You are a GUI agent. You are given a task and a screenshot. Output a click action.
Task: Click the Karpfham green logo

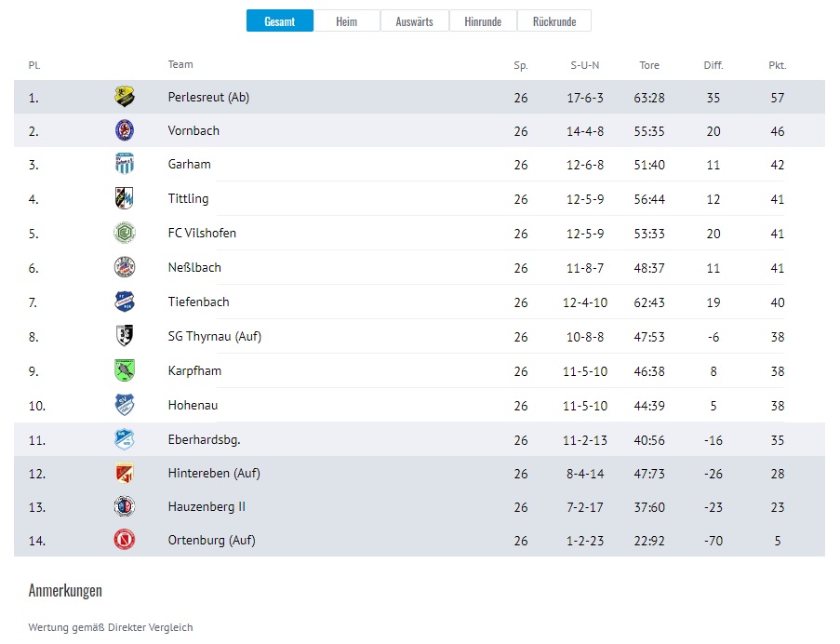pyautogui.click(x=125, y=370)
